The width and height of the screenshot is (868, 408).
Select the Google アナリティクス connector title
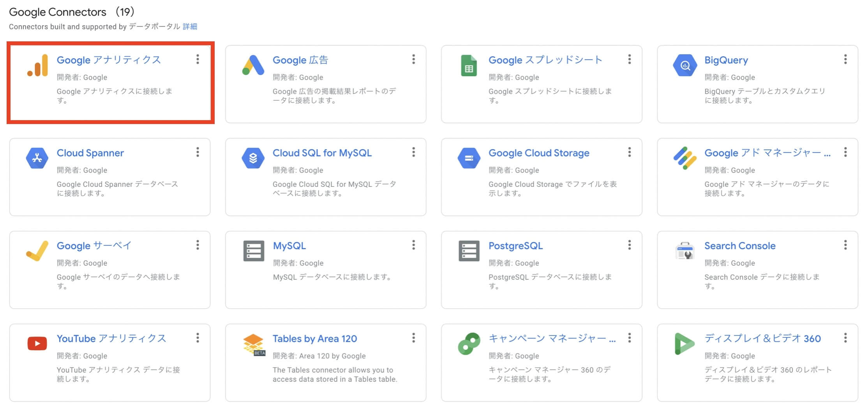109,60
